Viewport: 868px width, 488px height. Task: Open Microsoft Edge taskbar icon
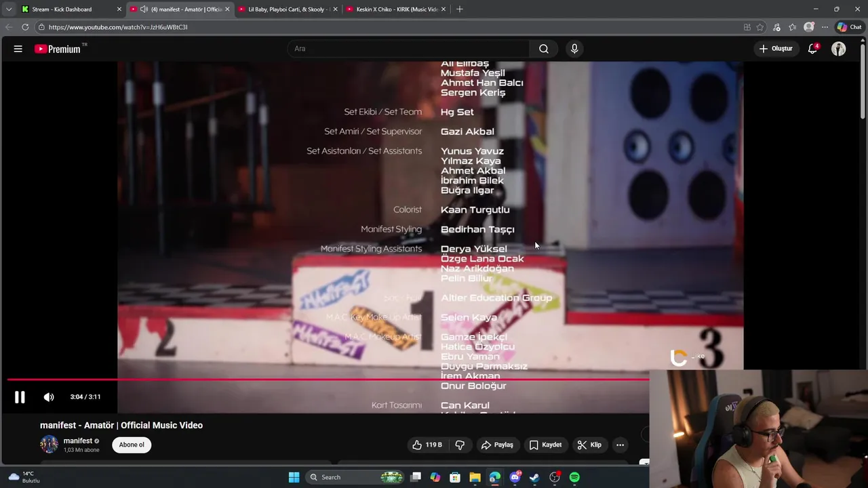495,477
